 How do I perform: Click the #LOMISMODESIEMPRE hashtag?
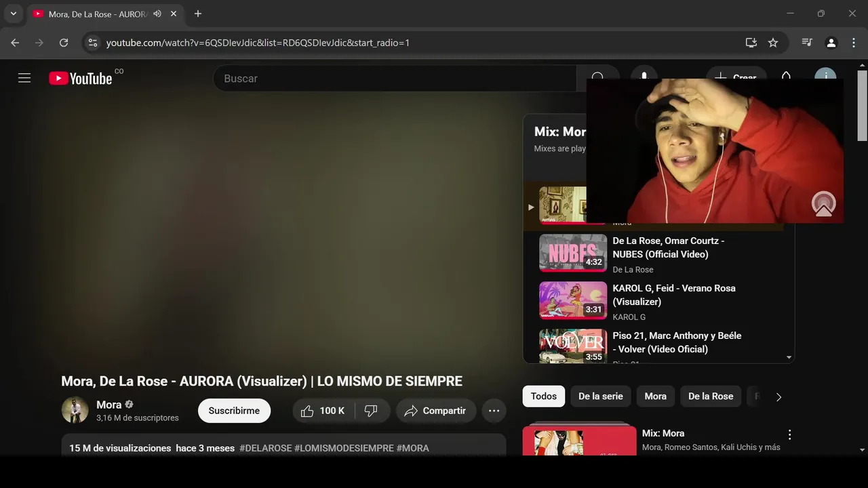coord(344,448)
